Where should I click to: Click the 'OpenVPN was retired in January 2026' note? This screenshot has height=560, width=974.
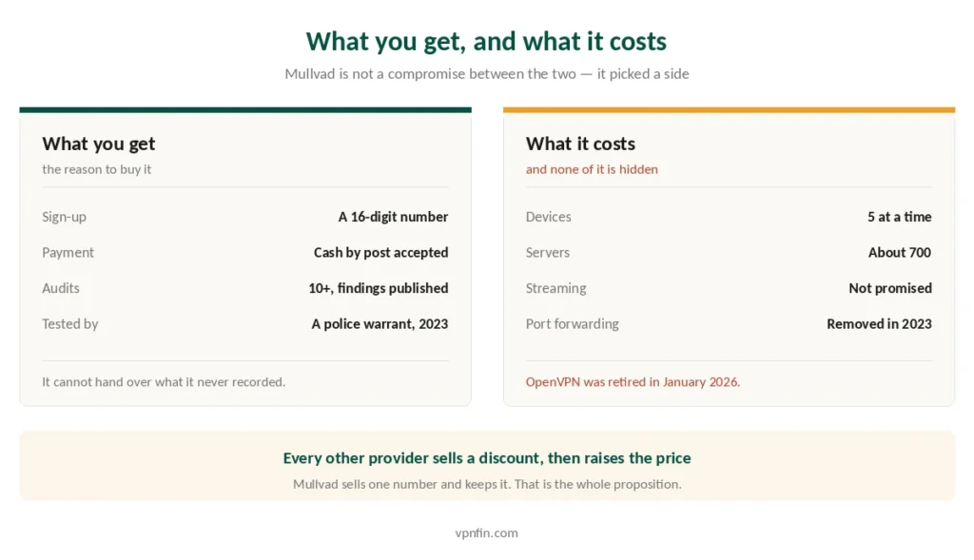click(633, 382)
